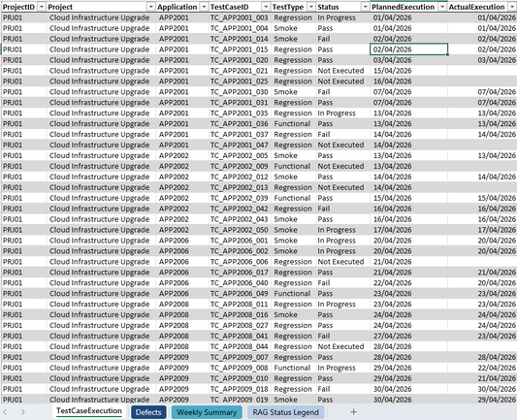Open the Weekly Summary sheet tab
Viewport: 517px width, 420px height.
tap(207, 412)
